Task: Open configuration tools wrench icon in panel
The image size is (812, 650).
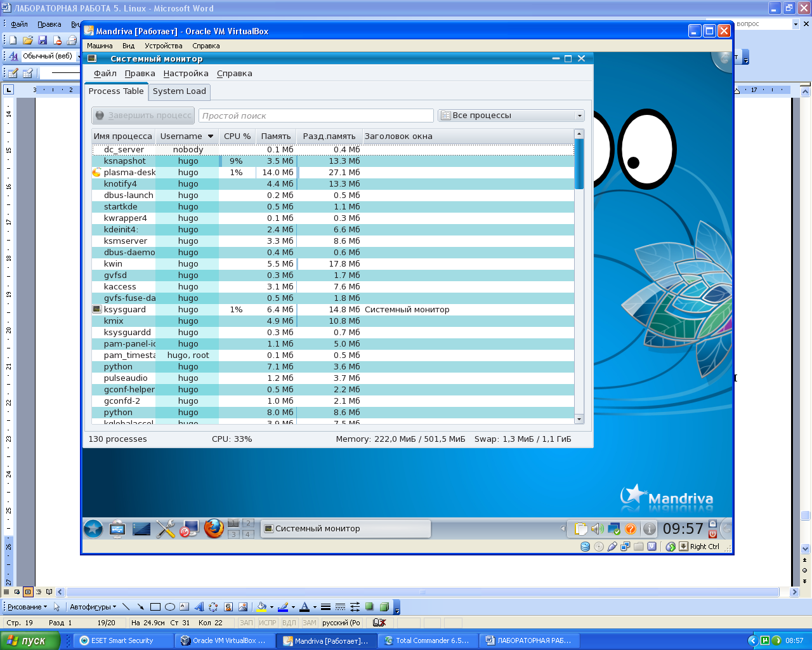Action: point(166,529)
